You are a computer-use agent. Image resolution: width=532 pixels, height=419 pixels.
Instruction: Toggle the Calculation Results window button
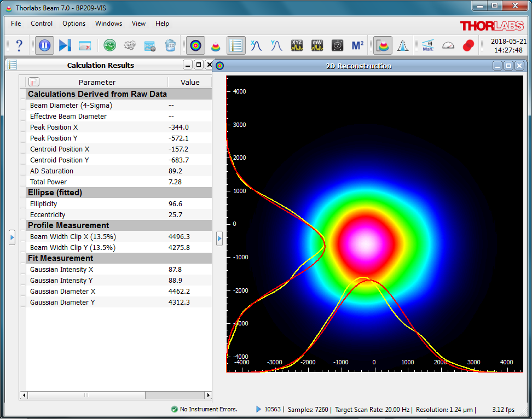click(x=236, y=45)
